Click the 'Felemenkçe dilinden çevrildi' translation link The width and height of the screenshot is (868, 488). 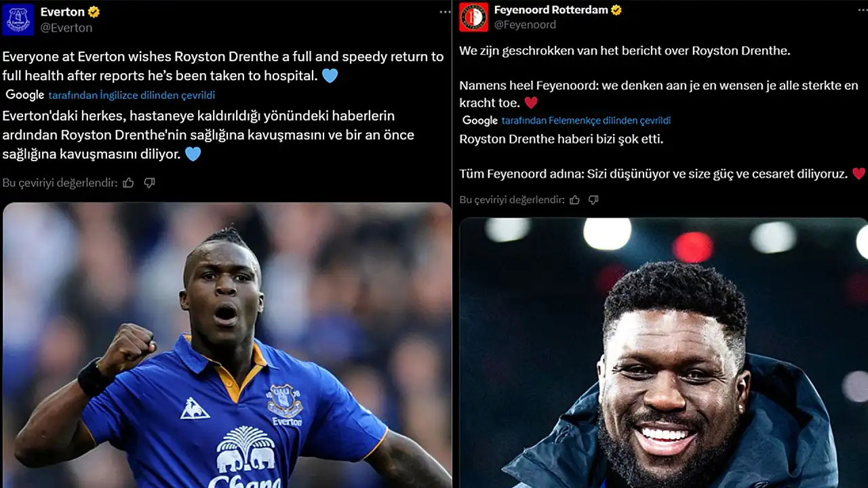tap(586, 121)
